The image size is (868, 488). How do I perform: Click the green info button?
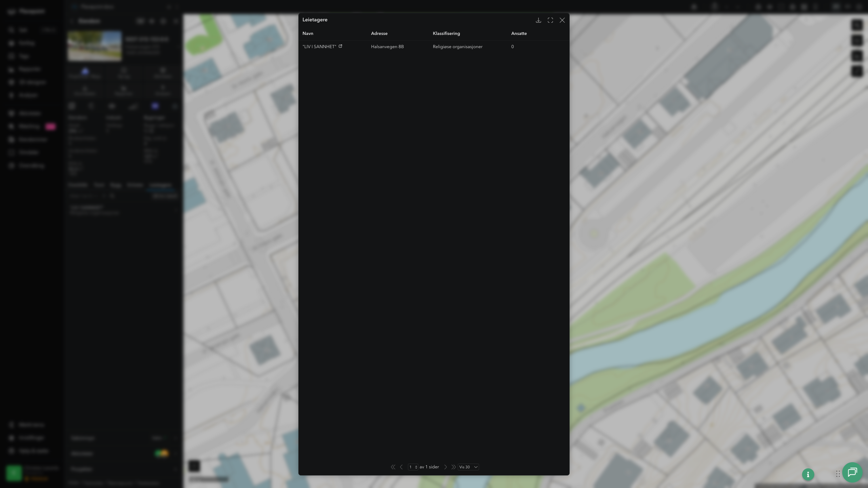808,474
